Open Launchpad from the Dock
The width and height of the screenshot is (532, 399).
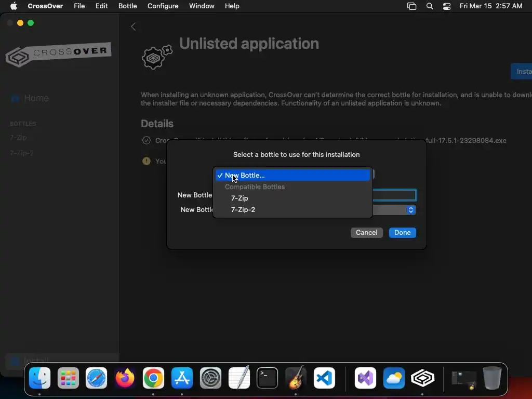coord(68,378)
